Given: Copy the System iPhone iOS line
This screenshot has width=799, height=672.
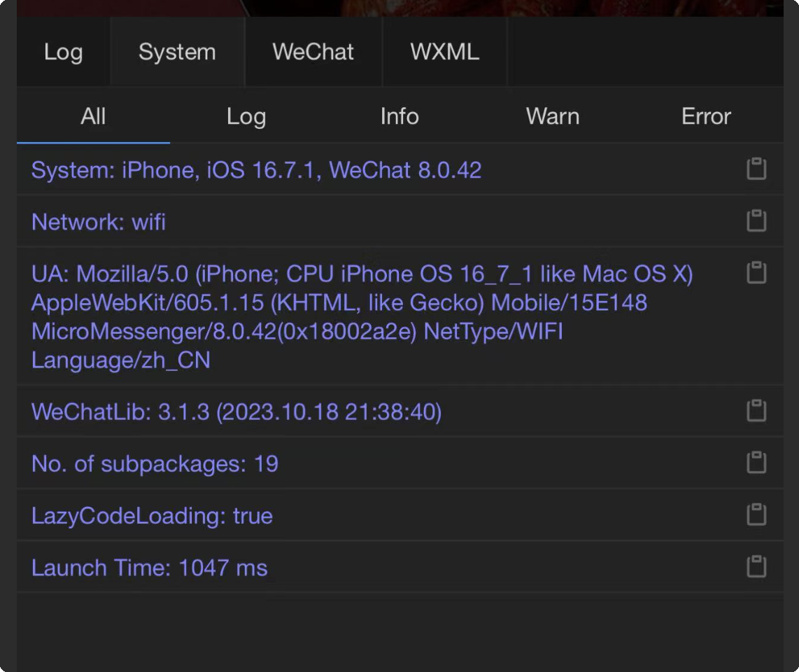Looking at the screenshot, I should coord(757,169).
